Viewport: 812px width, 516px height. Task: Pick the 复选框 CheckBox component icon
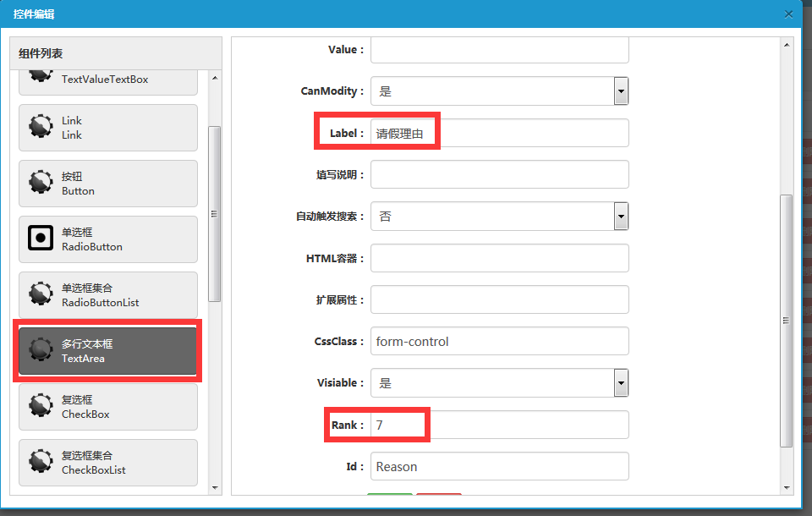click(41, 406)
